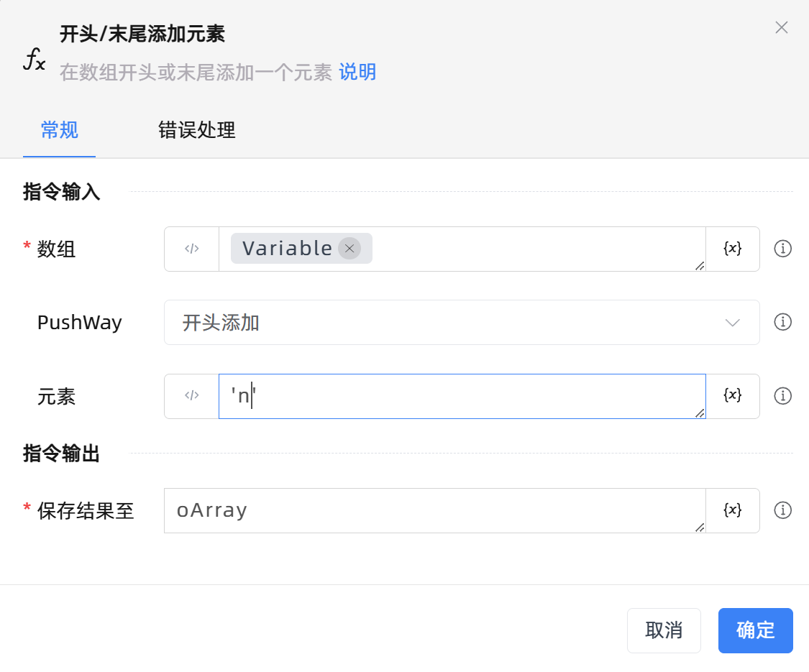809x672 pixels.
Task: Click the 确定 confirm button
Action: (x=755, y=630)
